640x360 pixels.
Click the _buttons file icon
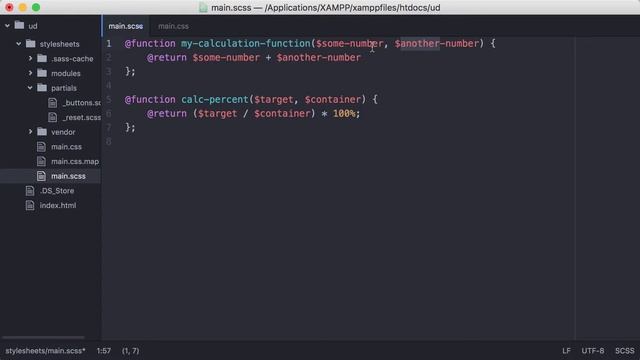(53, 102)
